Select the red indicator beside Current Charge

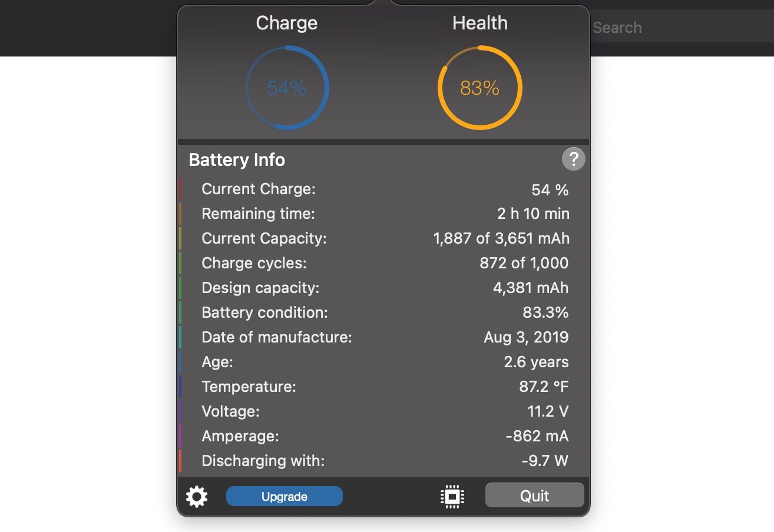[x=181, y=189]
